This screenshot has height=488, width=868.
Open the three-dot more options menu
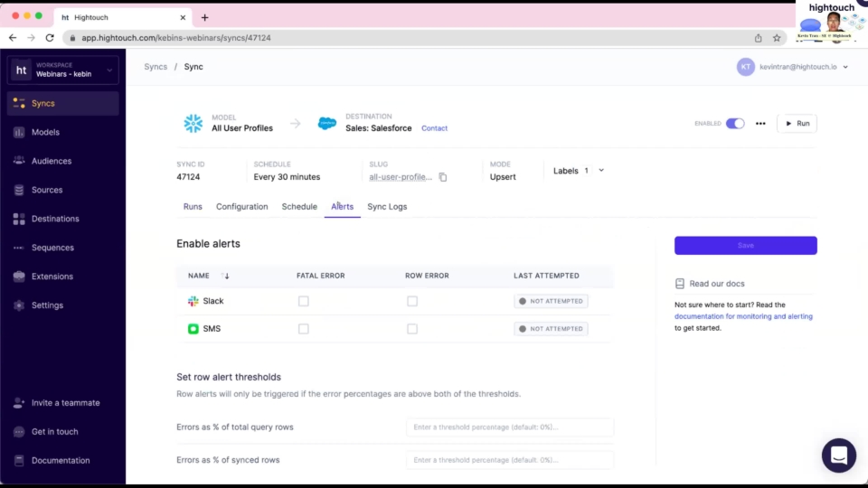760,124
